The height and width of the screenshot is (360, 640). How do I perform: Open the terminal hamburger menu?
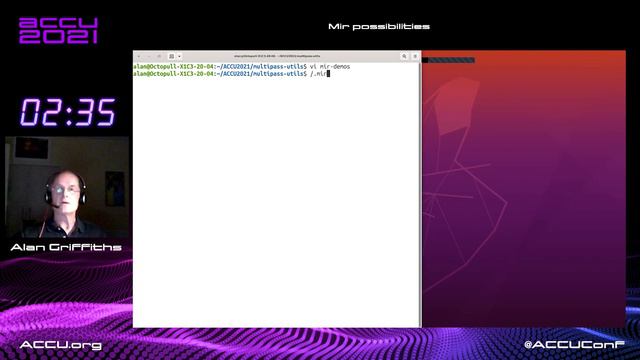click(415, 56)
